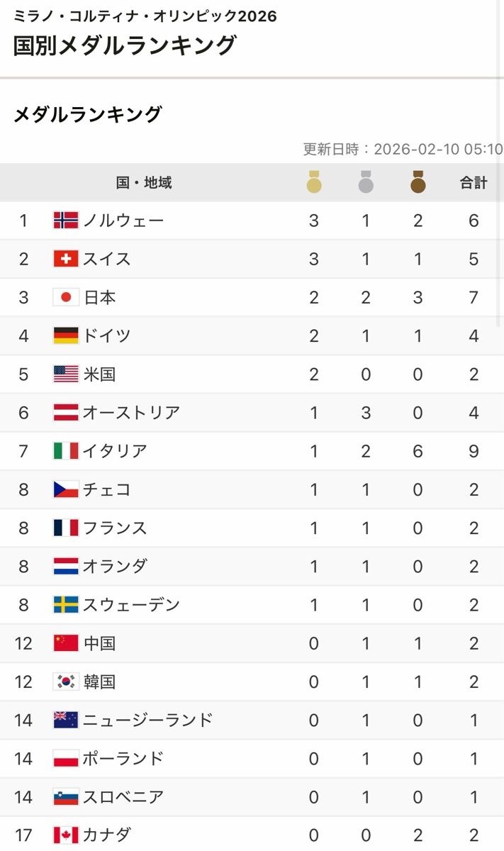
Task: Select the スウェーデン country name
Action: [131, 605]
